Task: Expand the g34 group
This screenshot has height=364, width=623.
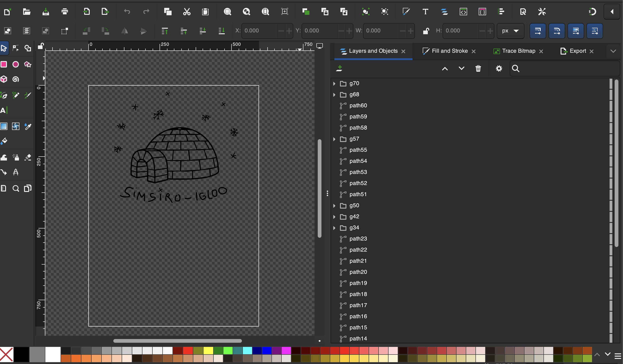Action: click(x=334, y=228)
